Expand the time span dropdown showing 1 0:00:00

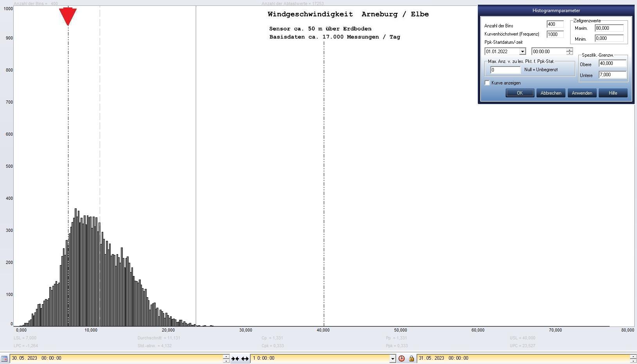click(x=393, y=359)
